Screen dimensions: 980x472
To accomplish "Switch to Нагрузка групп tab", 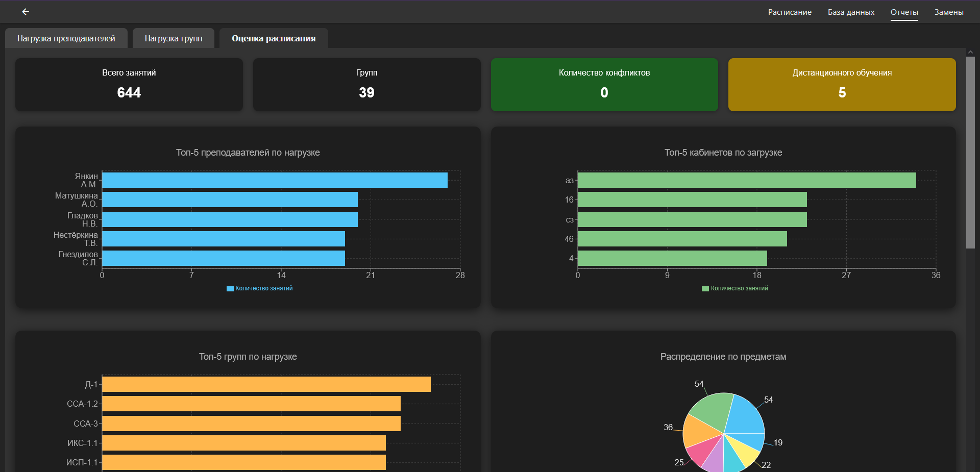I will pos(174,38).
